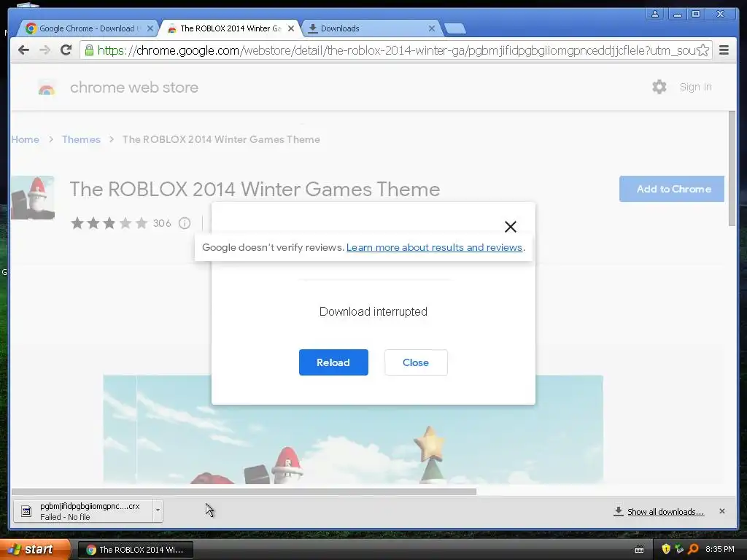
Task: Click the green padlock security icon
Action: click(x=89, y=50)
